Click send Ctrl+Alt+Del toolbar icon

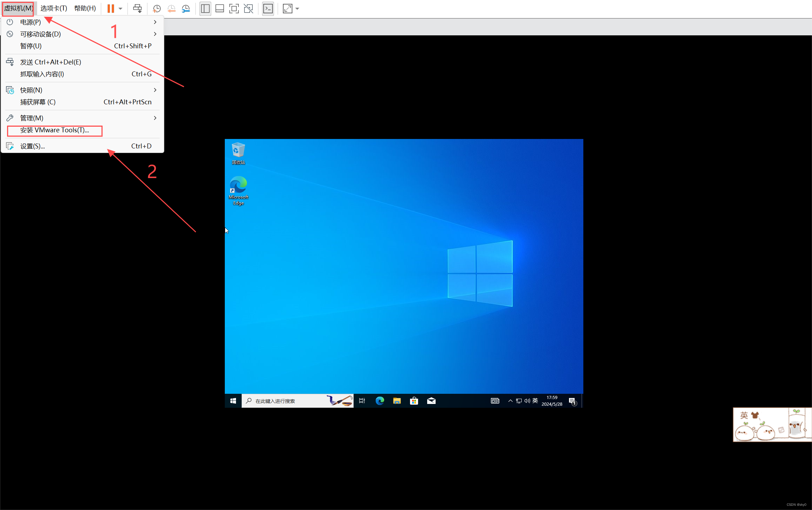pos(137,8)
